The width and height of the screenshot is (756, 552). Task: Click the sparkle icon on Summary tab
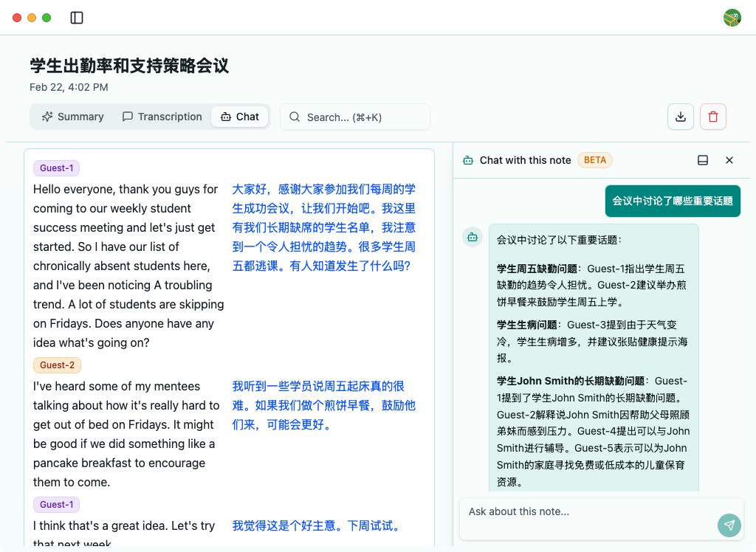point(47,117)
